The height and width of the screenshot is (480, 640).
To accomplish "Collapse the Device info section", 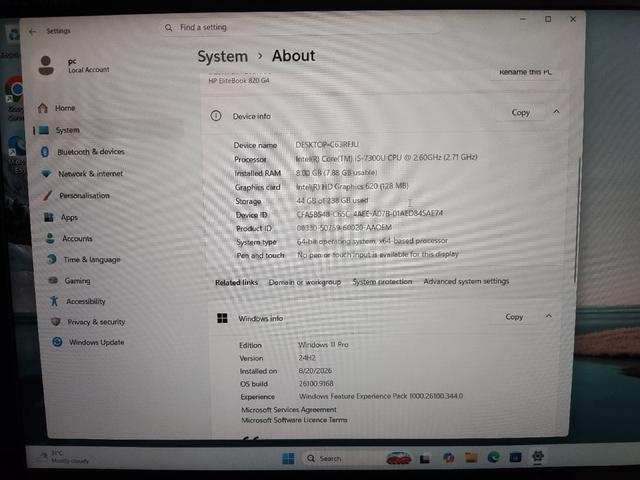I will [x=556, y=111].
